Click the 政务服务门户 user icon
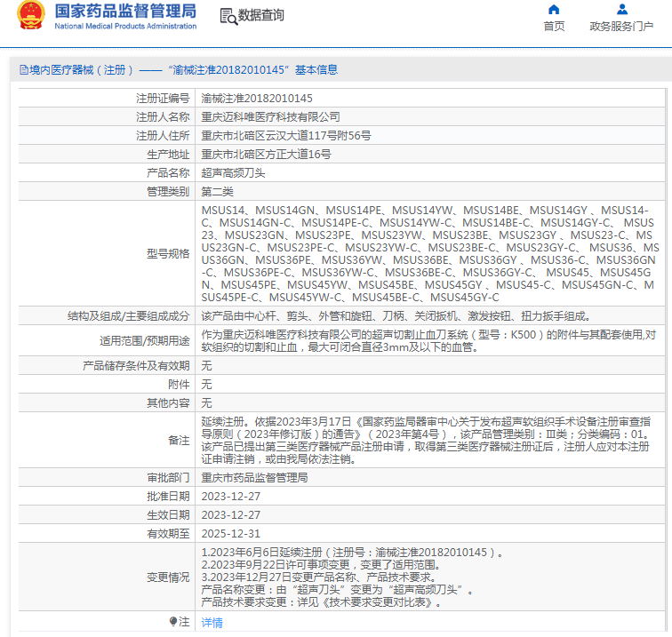The height and width of the screenshot is (637, 672). (x=622, y=10)
